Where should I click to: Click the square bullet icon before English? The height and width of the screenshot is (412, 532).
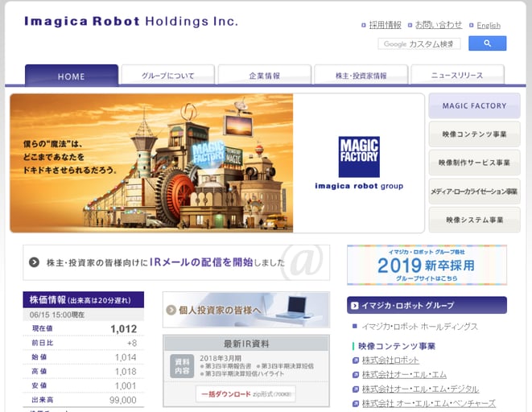point(472,25)
